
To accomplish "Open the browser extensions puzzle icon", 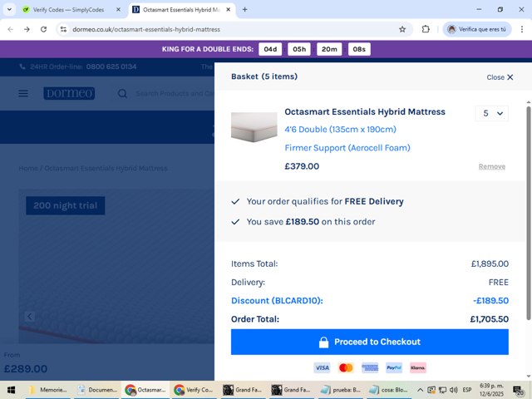I will tap(426, 30).
